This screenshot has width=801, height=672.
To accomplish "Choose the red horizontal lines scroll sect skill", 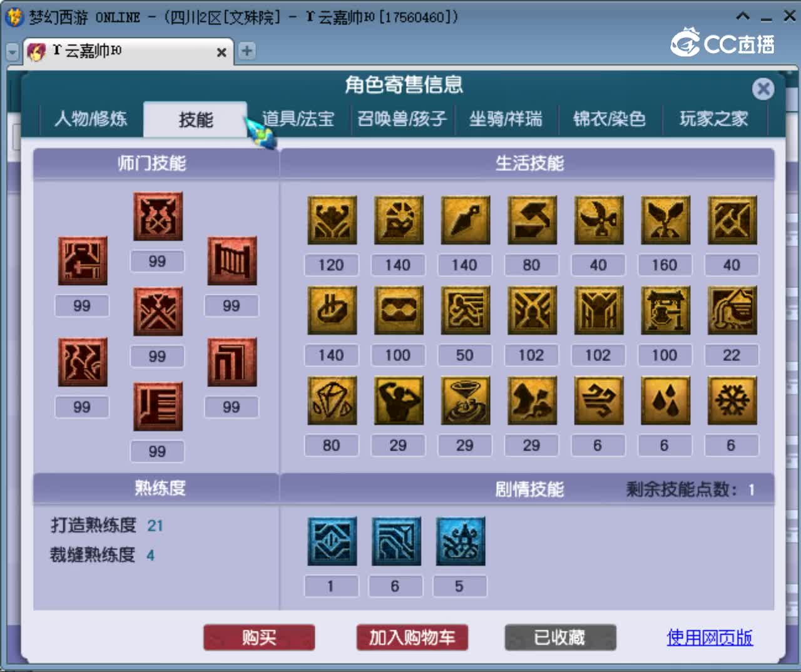I will [x=158, y=407].
